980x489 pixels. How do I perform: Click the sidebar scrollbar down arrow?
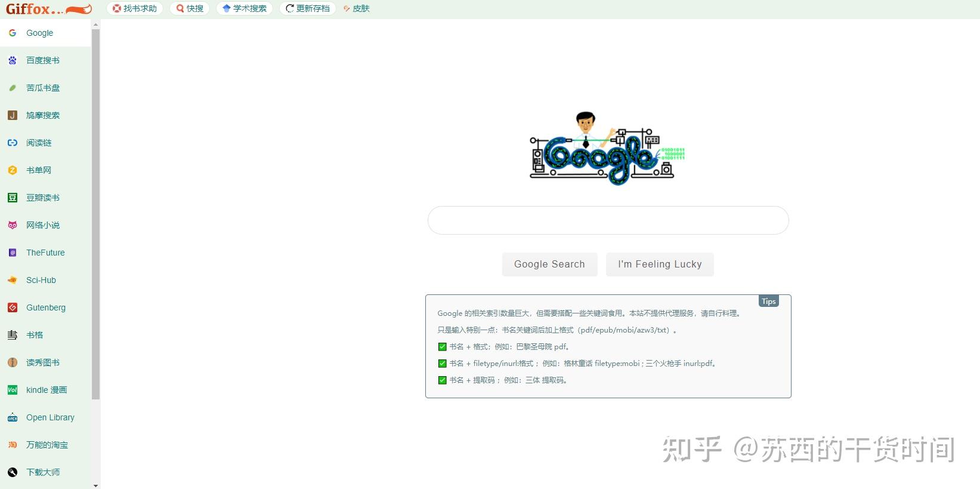95,485
